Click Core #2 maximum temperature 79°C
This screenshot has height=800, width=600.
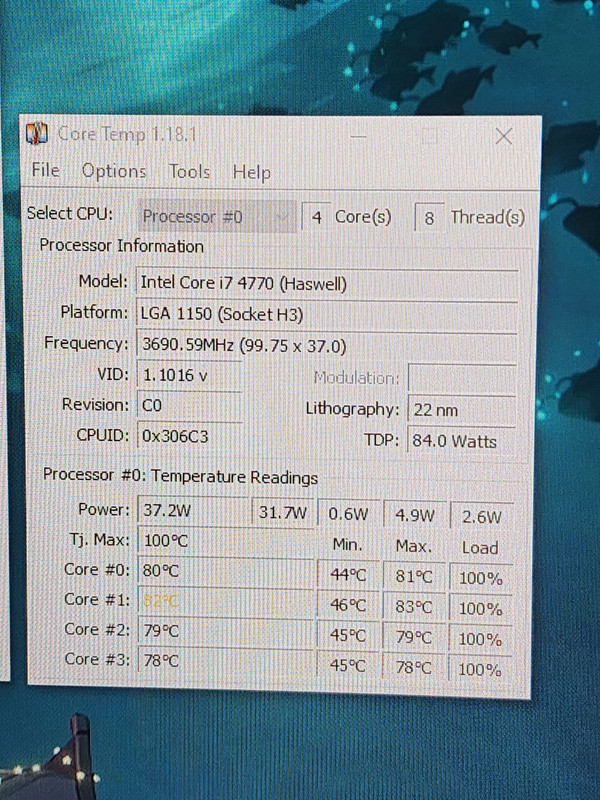(414, 637)
